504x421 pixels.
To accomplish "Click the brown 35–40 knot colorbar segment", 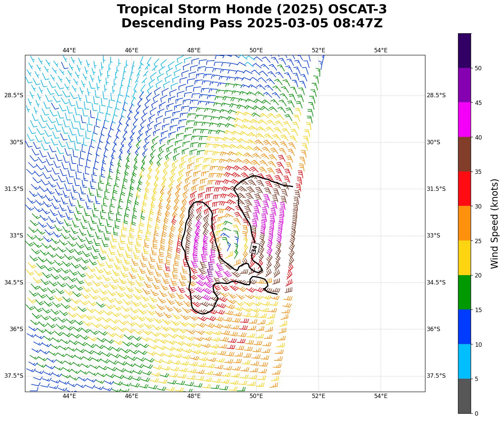I will click(464, 154).
